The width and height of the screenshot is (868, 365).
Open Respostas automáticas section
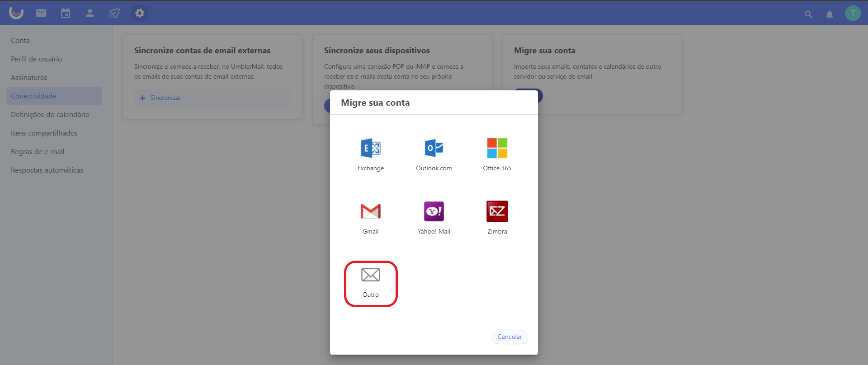click(47, 170)
